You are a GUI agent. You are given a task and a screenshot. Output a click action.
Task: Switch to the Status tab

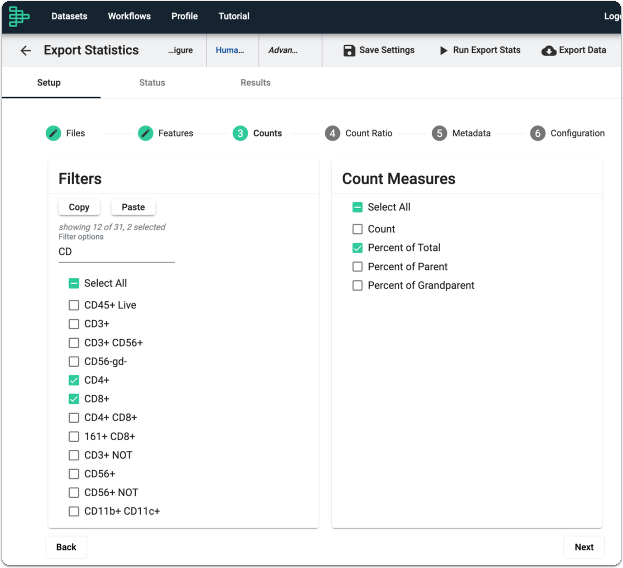click(x=152, y=83)
